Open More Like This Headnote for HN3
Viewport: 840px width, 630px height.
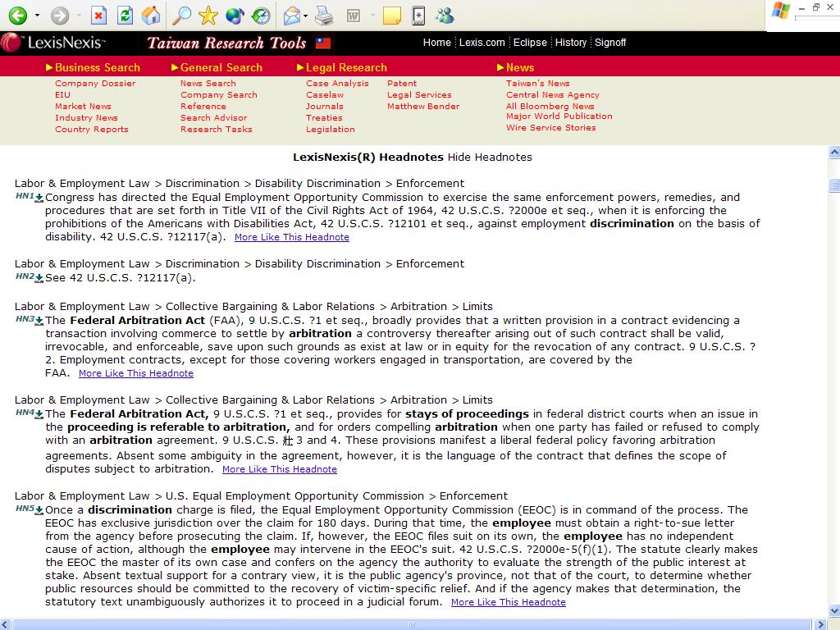[136, 373]
